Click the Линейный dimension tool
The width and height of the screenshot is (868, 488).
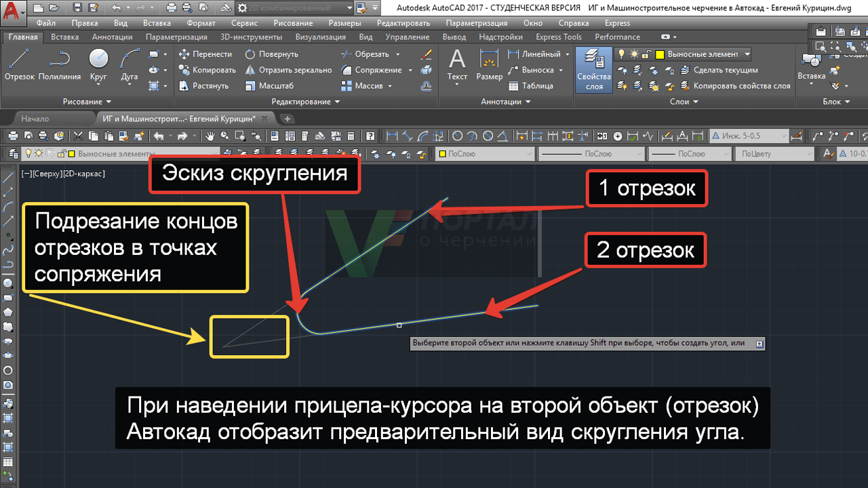(x=534, y=54)
